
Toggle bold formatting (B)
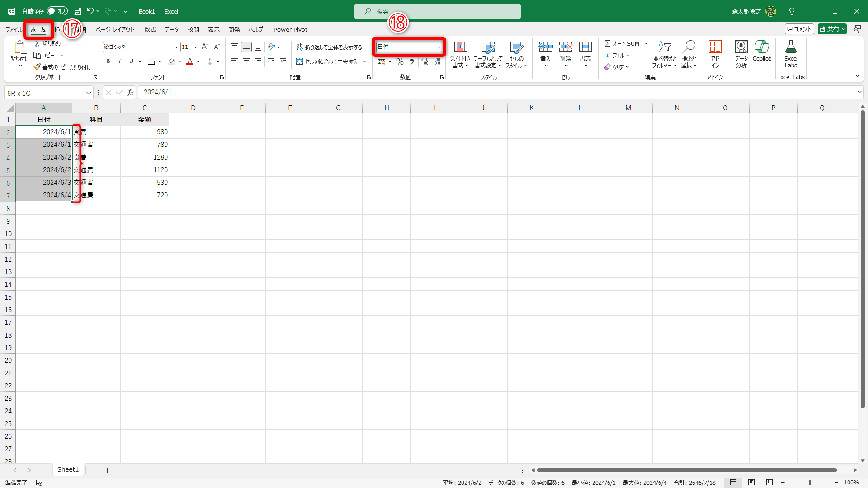[108, 61]
